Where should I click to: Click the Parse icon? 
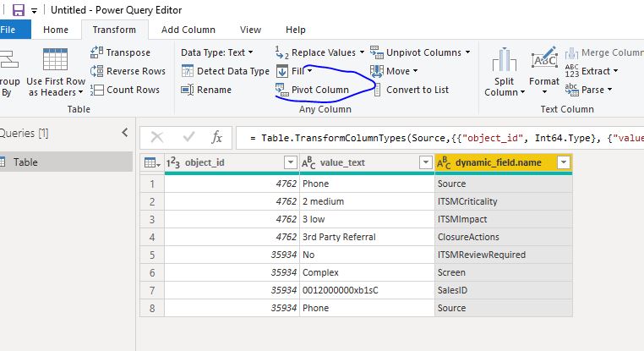[x=571, y=90]
